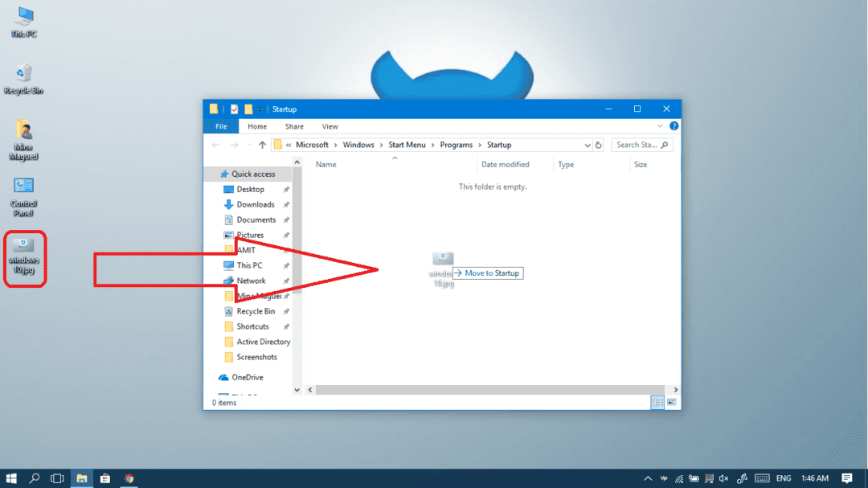Sort by Date modified column header
The image size is (868, 488).
tap(506, 164)
